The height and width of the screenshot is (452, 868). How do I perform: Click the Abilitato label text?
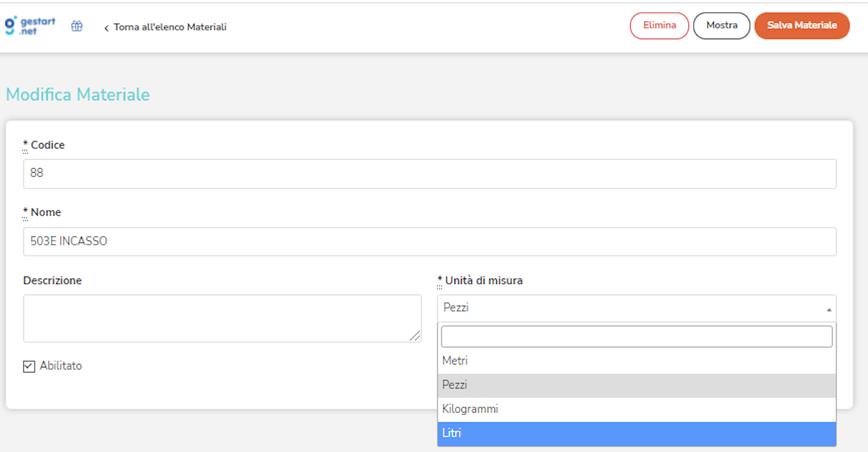tap(60, 366)
